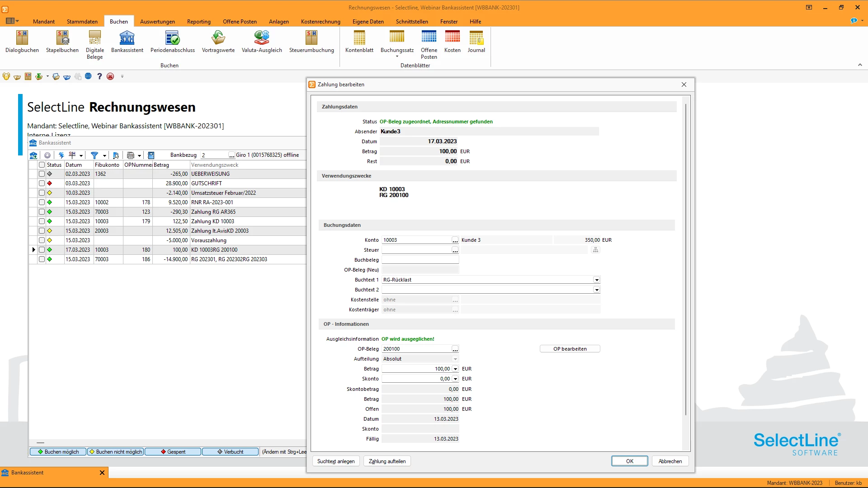
Task: Open the Kostenrechnung tab
Action: [x=321, y=21]
